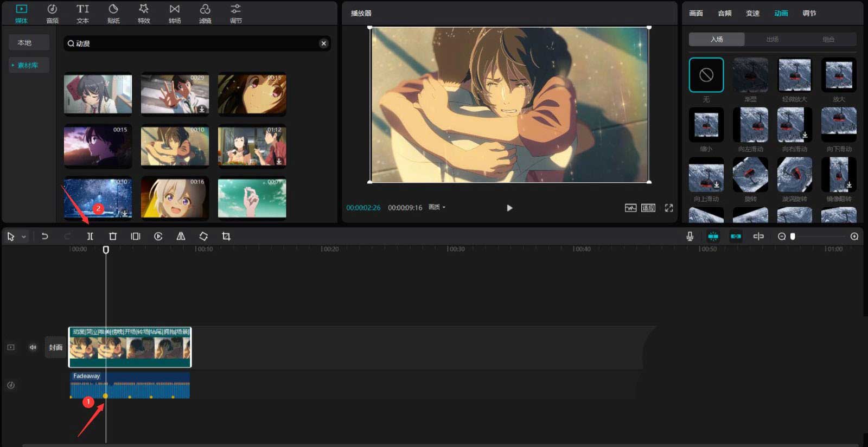The width and height of the screenshot is (868, 447).
Task: Open the 调节 adjustment panel in top toolbar
Action: point(235,14)
